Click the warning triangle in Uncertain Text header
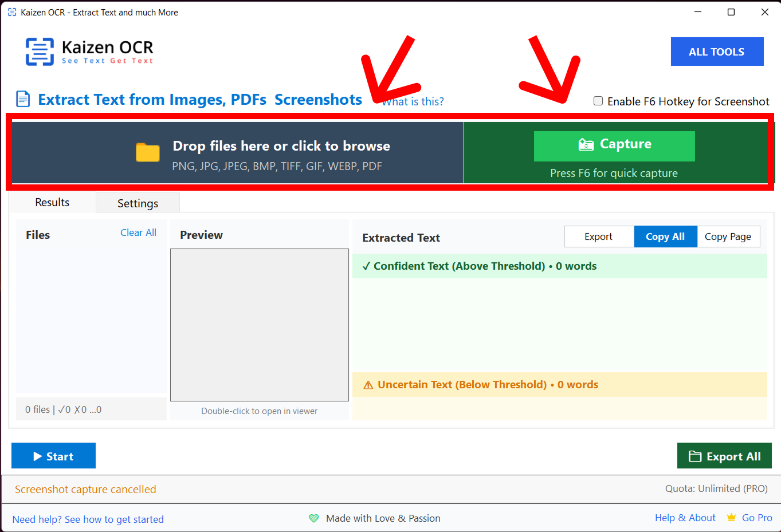This screenshot has width=781, height=532. [368, 385]
